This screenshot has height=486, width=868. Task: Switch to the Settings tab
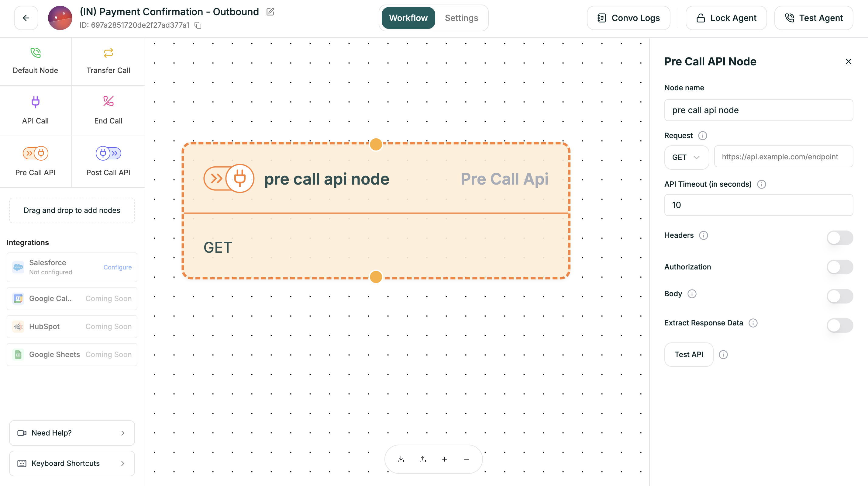tap(461, 18)
